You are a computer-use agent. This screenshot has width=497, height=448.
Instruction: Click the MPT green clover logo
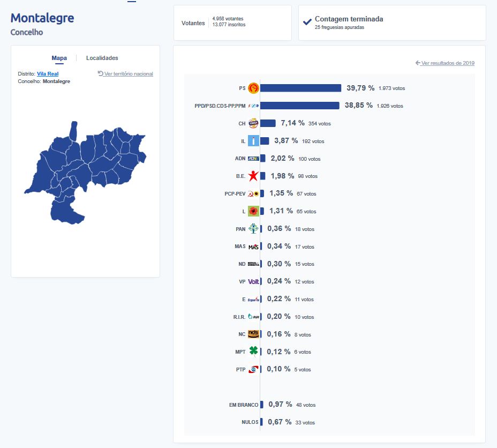[x=253, y=352]
